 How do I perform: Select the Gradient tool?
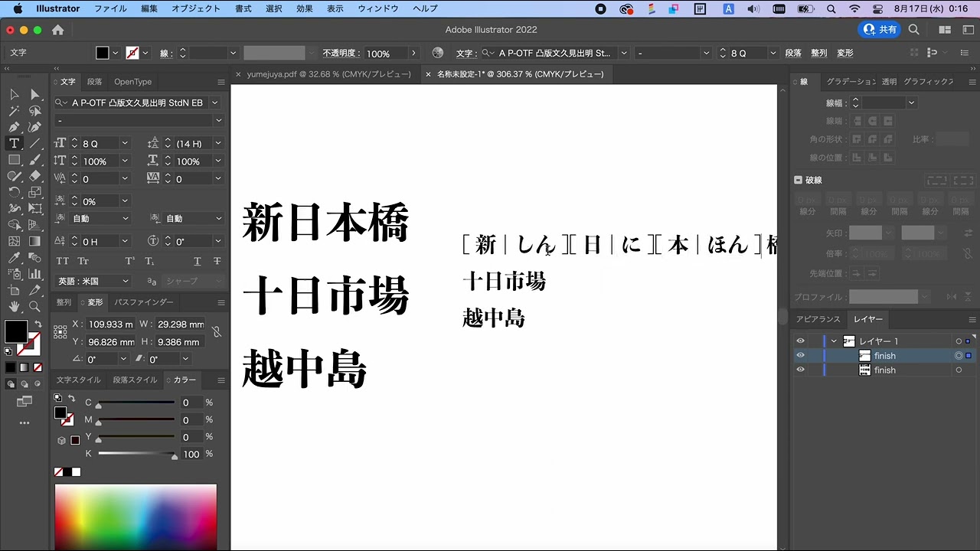[x=34, y=241]
